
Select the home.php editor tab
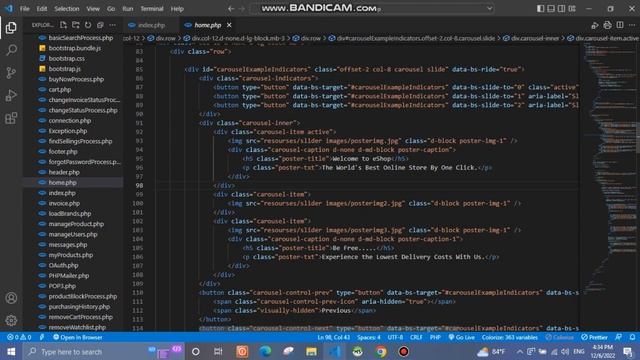coord(207,25)
